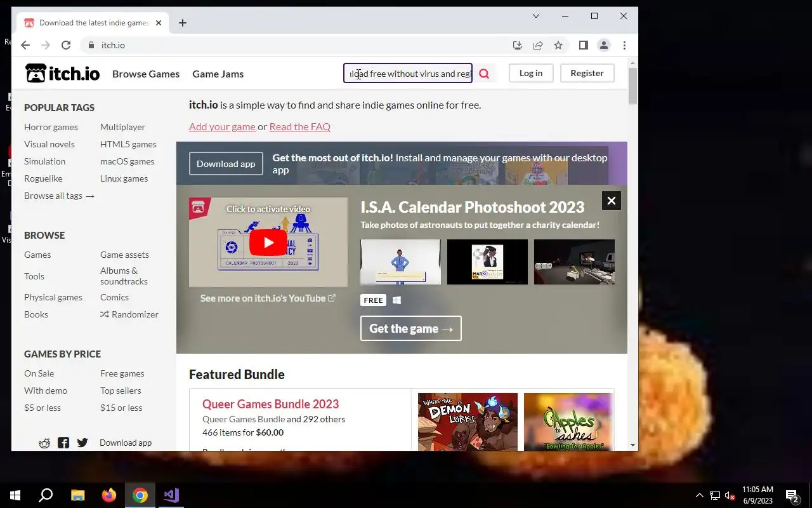
Task: Open the Multiplayer tag
Action: tap(122, 127)
